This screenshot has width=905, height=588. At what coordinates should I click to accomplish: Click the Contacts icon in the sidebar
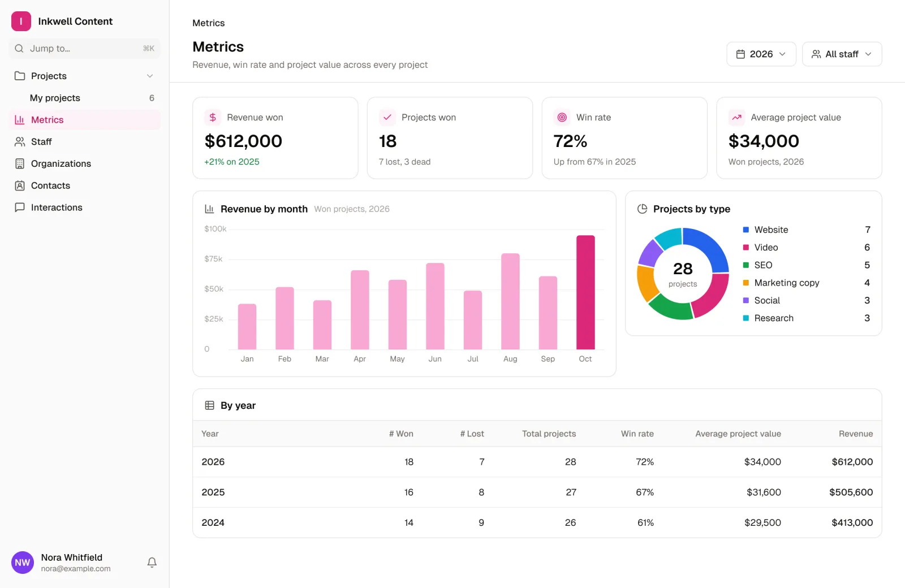(x=20, y=185)
